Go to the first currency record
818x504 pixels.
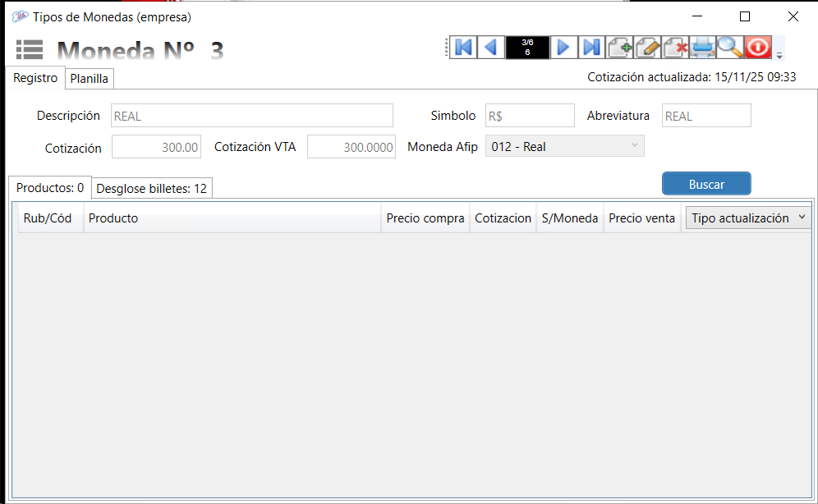pos(462,48)
